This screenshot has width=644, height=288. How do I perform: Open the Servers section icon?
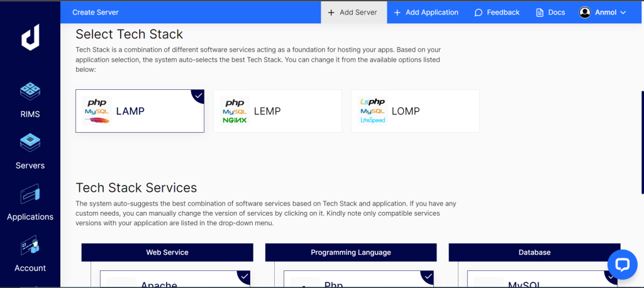pyautogui.click(x=30, y=143)
